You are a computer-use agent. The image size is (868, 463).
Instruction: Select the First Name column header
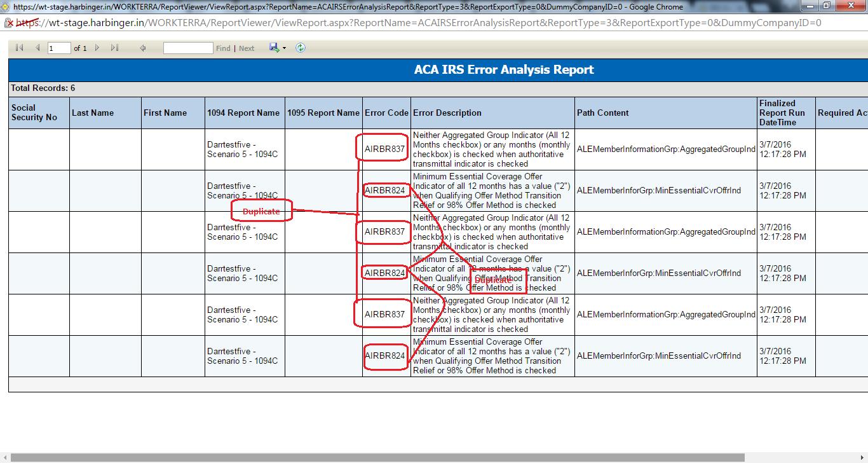(x=173, y=113)
